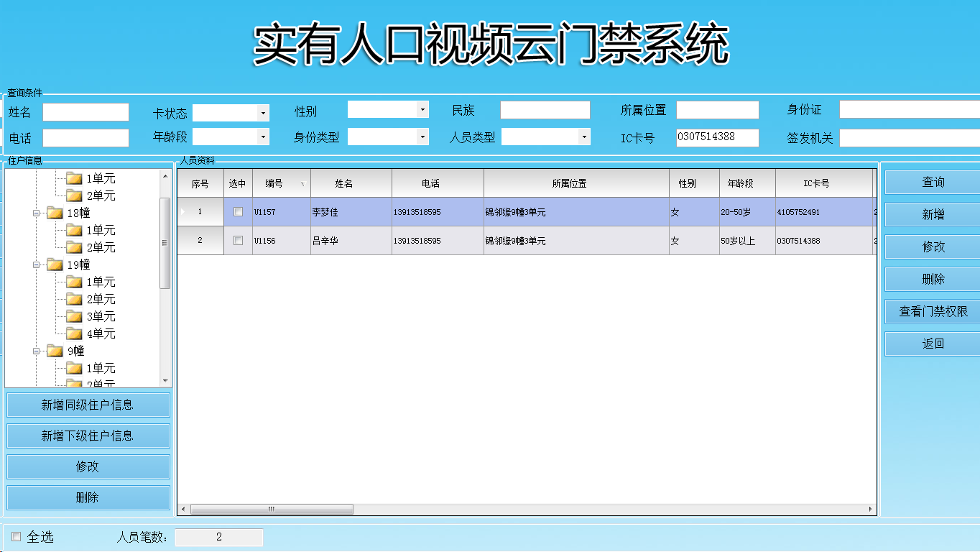Screen dimensions: 980x552
Task: Click the IC卡号 field containing 0307514388
Action: [x=717, y=137]
